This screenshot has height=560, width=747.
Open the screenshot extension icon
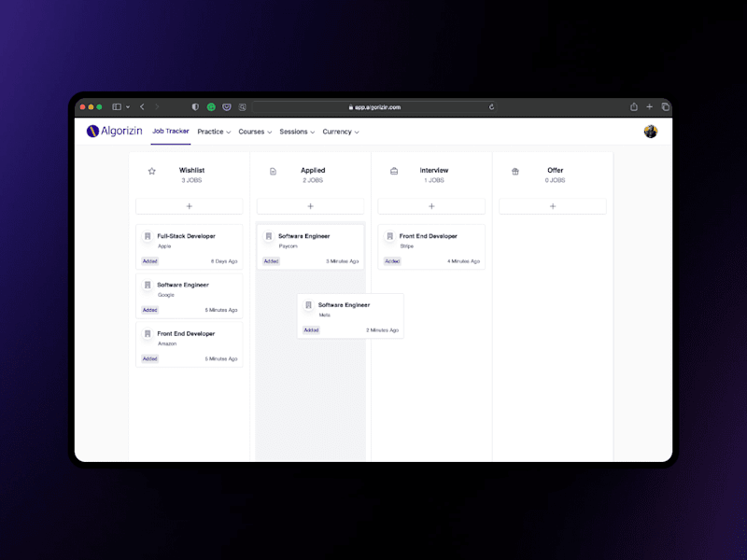(x=242, y=107)
